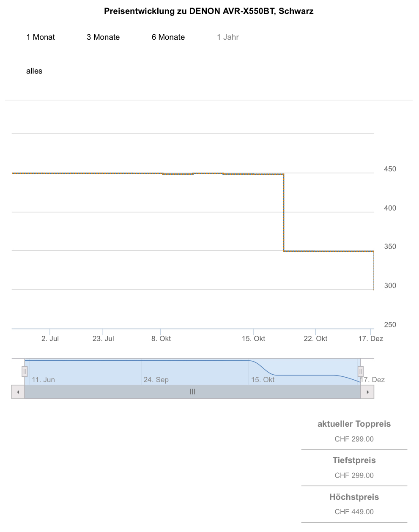Select the 3 Monate range
The height and width of the screenshot is (532, 419).
[x=103, y=37]
